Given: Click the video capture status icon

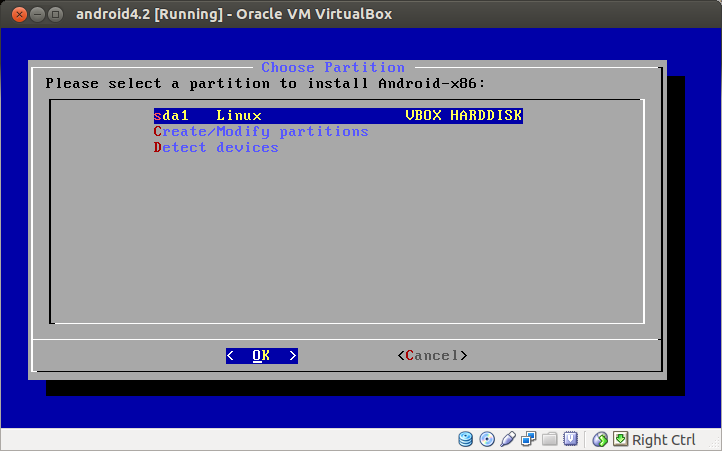Looking at the screenshot, I should point(571,439).
